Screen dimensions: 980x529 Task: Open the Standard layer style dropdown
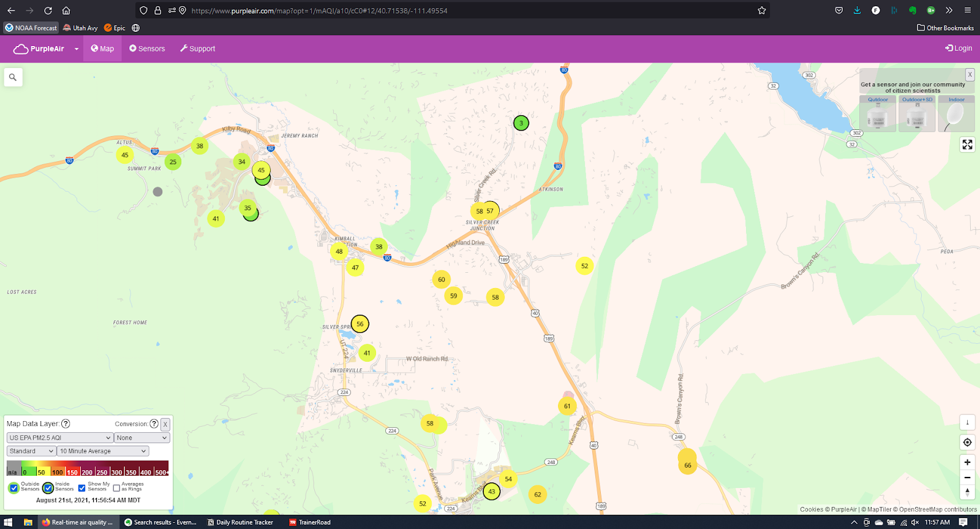coord(31,451)
